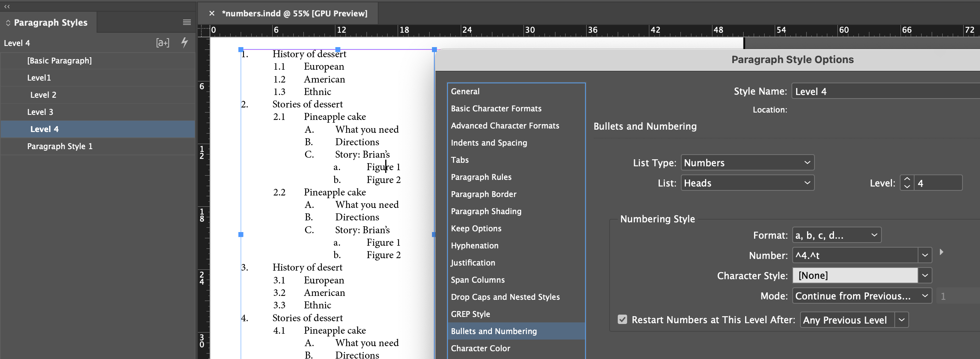The width and height of the screenshot is (980, 359).
Task: Open the Number token flyout arrow
Action: coord(941,252)
